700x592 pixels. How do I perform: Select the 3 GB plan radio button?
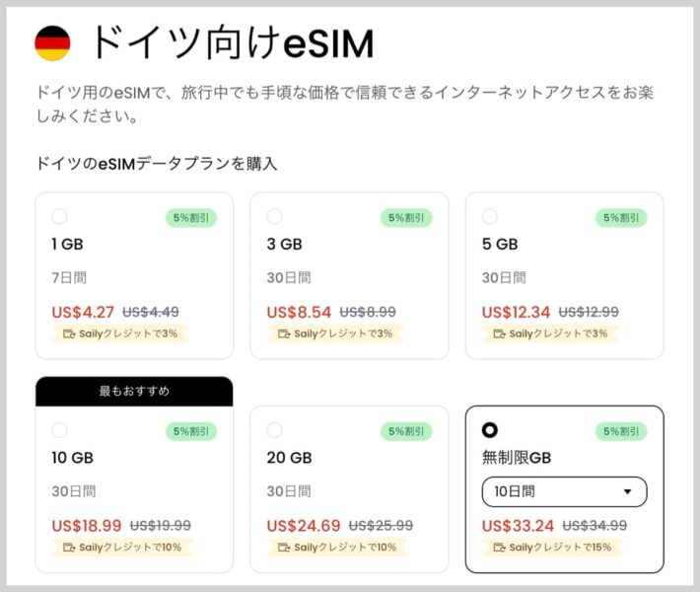274,217
